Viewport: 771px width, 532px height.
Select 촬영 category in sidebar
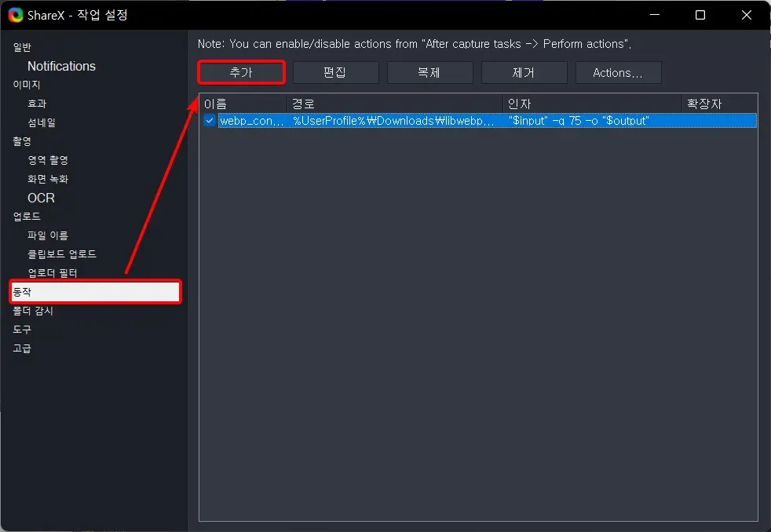22,141
